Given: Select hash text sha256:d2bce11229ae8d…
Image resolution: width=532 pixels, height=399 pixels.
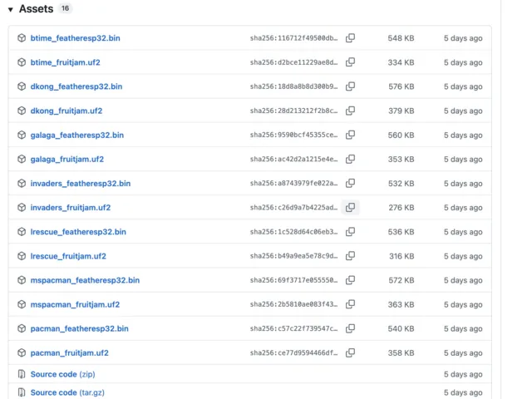Looking at the screenshot, I should pyautogui.click(x=293, y=62).
